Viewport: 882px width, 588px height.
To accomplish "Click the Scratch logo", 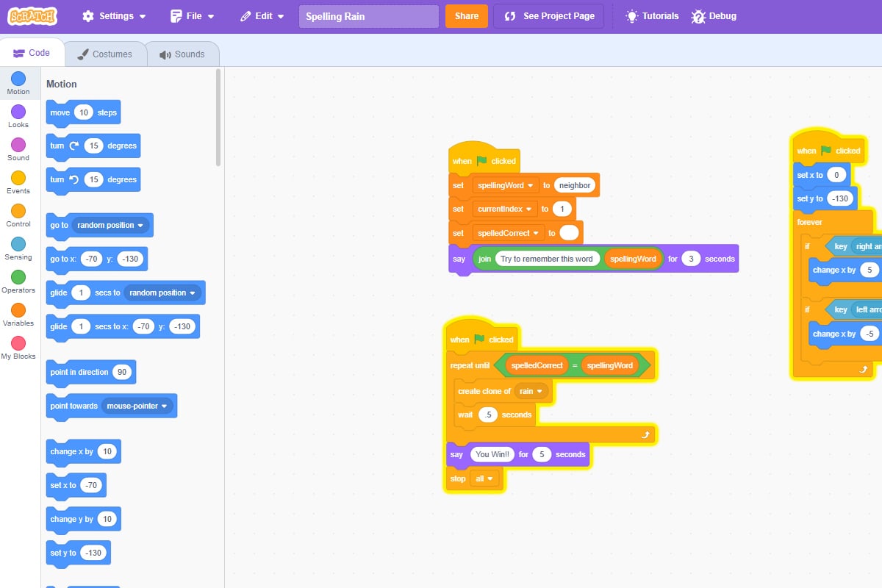I will pyautogui.click(x=32, y=15).
